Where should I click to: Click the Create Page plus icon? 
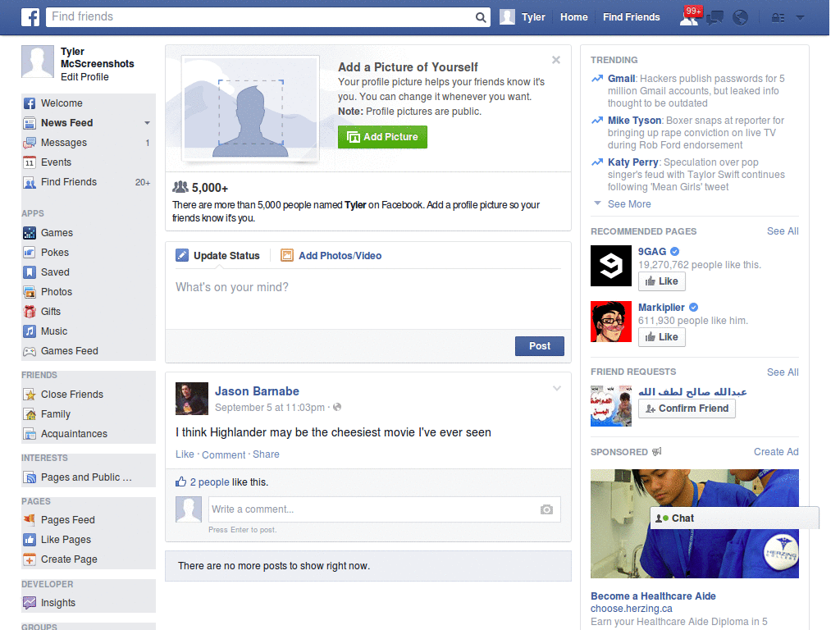point(30,559)
